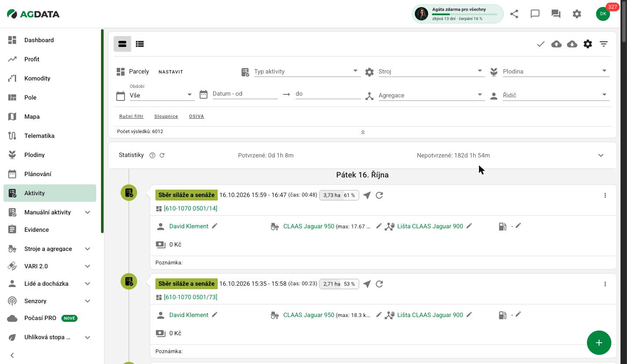Edit driver David Klement in first activity
The width and height of the screenshot is (627, 364).
tap(215, 226)
